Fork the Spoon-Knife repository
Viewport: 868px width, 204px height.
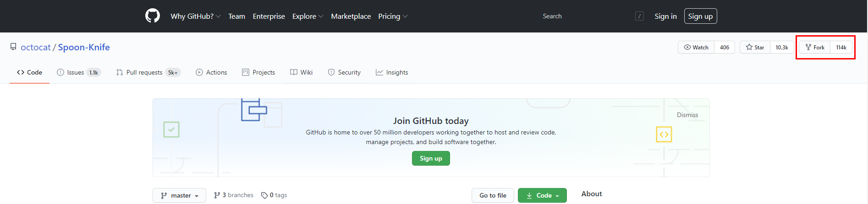(815, 47)
